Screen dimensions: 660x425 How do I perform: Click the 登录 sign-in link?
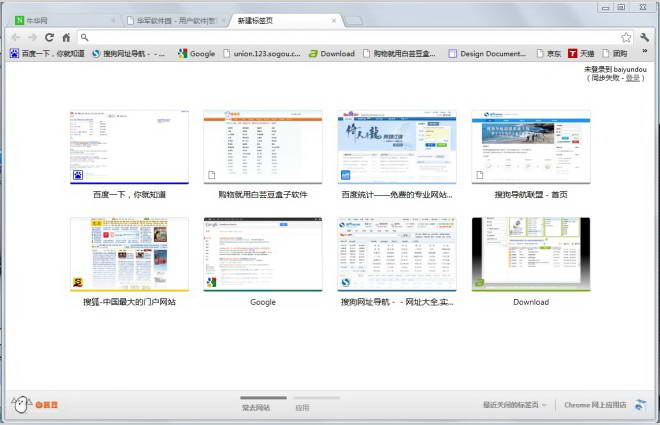tap(632, 78)
